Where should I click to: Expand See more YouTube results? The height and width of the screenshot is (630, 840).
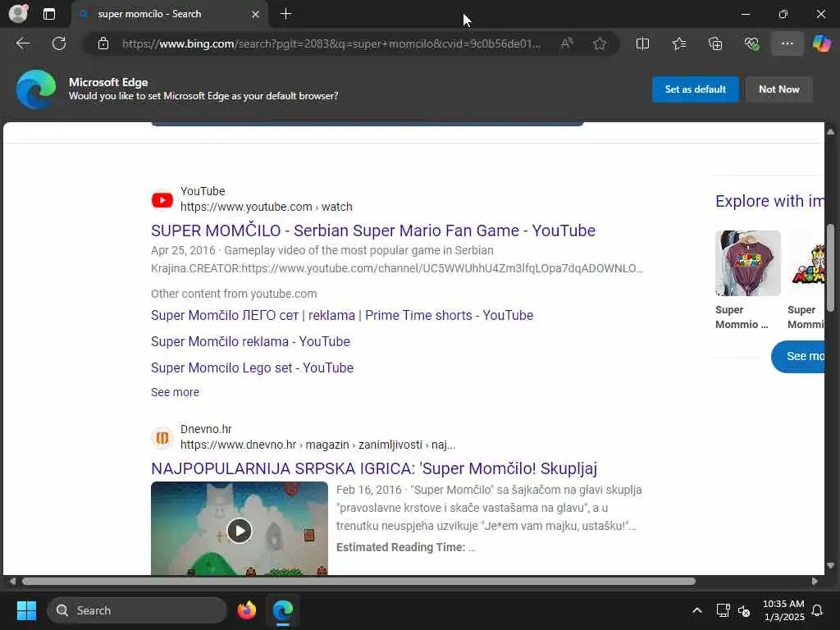pyautogui.click(x=175, y=392)
